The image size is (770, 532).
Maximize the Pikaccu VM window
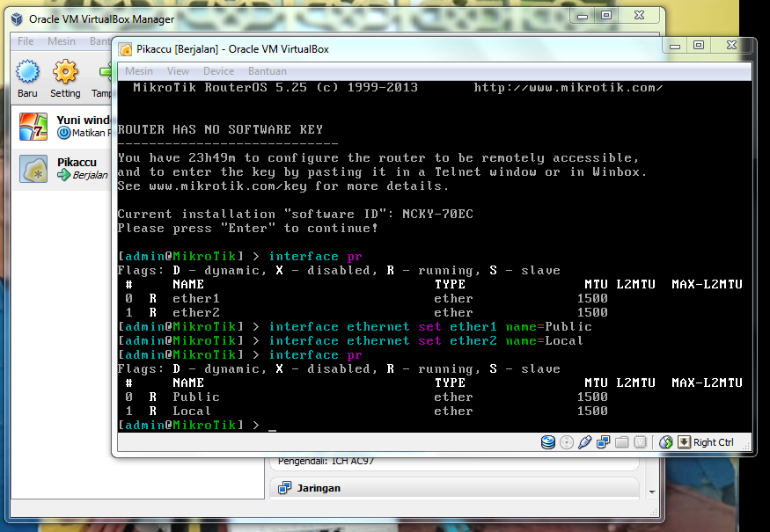point(699,46)
